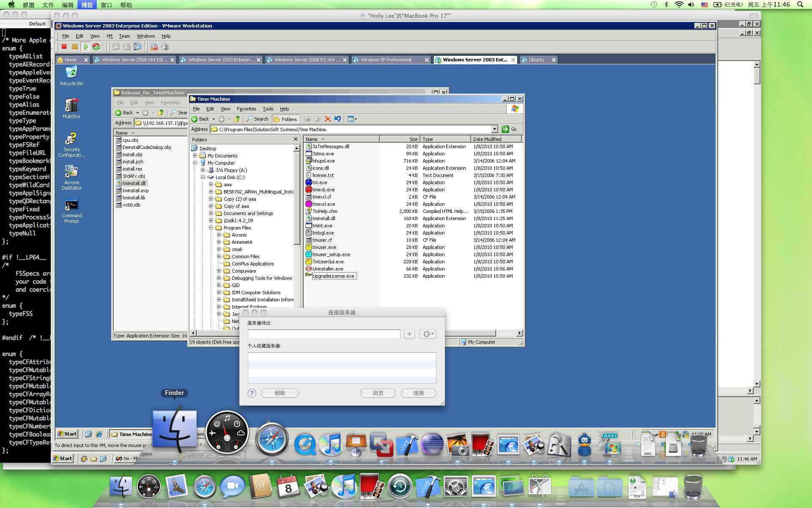The width and height of the screenshot is (812, 508).
Task: Click the blue Undo arrow in explorer toolbar
Action: click(x=337, y=119)
